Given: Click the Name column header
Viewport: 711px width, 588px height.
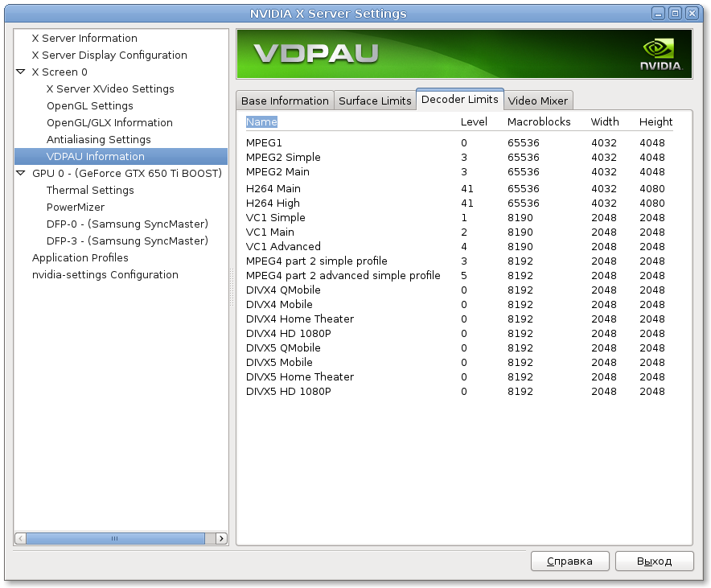Looking at the screenshot, I should click(261, 122).
